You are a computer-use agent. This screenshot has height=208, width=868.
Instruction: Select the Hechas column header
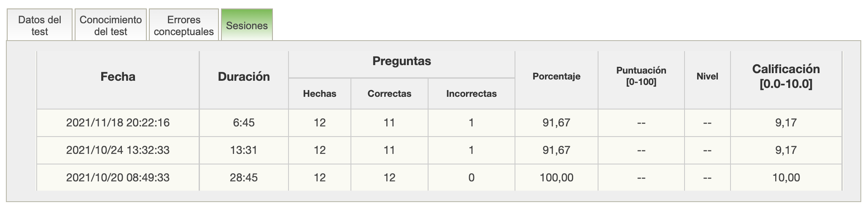(x=320, y=93)
